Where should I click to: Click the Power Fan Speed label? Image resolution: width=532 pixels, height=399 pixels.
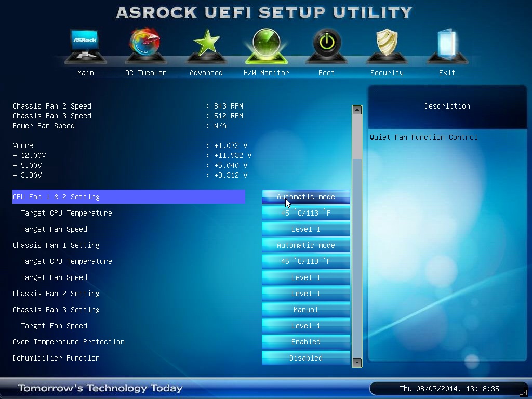tap(44, 126)
